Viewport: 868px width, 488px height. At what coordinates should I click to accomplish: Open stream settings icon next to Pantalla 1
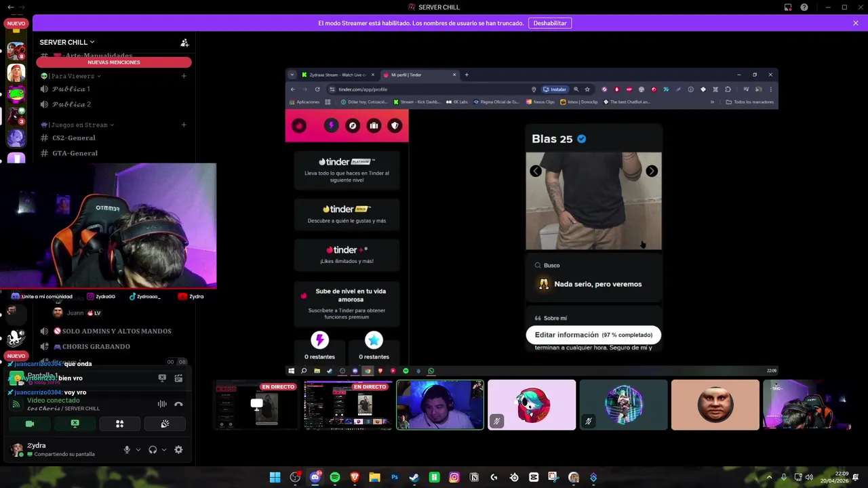pyautogui.click(x=178, y=378)
